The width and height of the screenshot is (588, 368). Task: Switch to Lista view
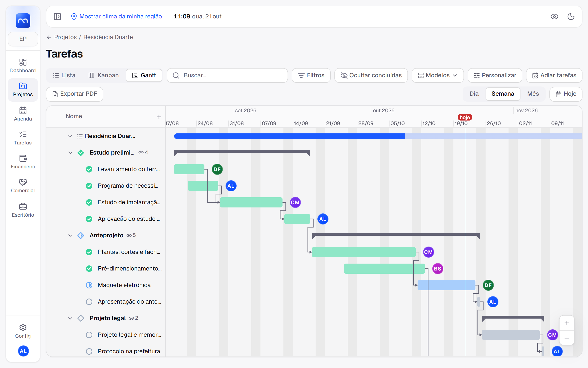(64, 75)
